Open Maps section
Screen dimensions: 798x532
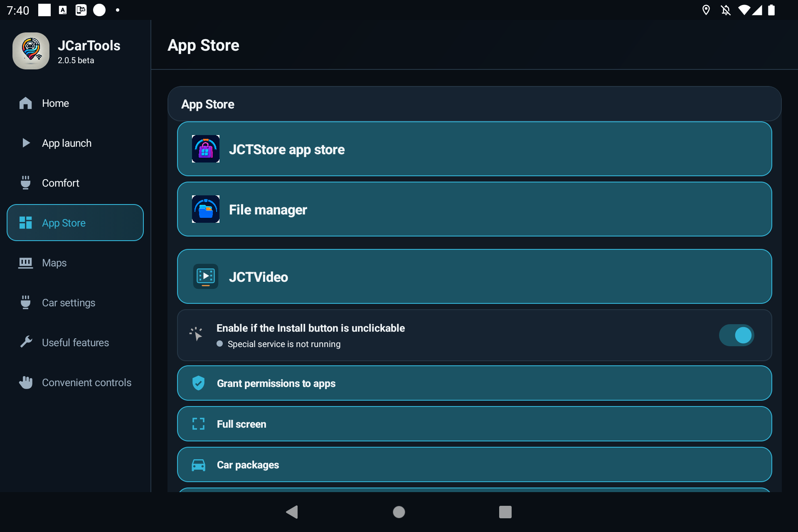click(x=75, y=263)
